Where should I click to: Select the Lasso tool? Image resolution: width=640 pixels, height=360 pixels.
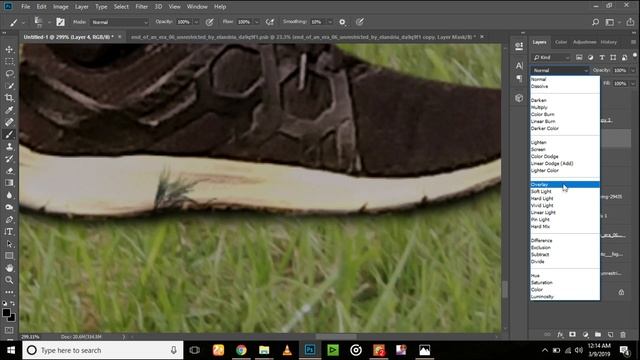click(x=9, y=73)
